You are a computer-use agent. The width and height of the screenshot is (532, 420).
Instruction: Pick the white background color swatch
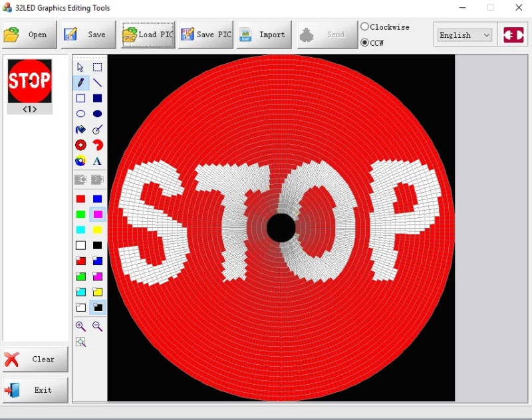pos(80,308)
